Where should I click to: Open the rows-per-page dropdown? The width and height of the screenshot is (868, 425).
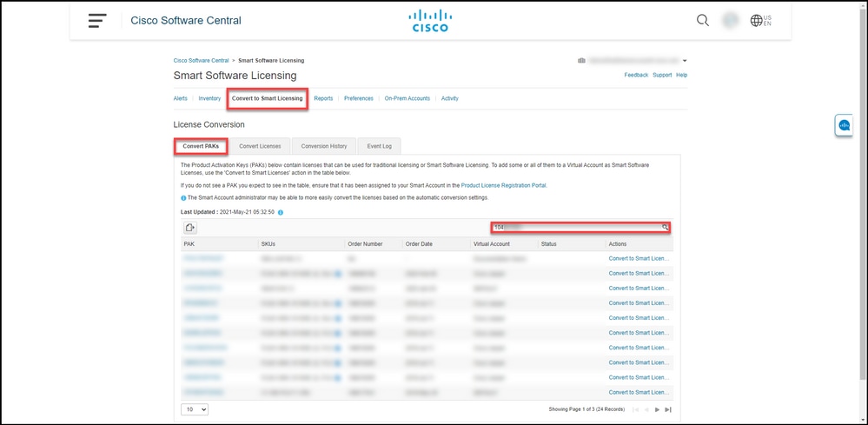click(195, 408)
